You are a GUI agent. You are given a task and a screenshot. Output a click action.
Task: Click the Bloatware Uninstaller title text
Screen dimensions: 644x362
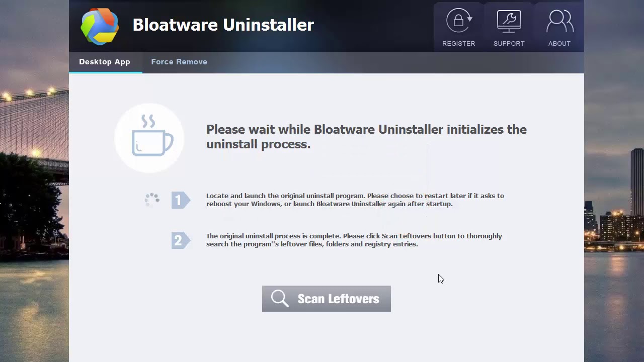coord(223,25)
